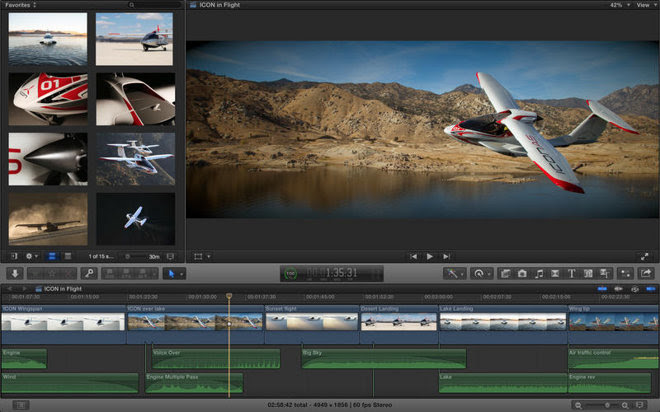660x412 pixels.
Task: Select the ICON over lake video clip
Action: coord(195,323)
